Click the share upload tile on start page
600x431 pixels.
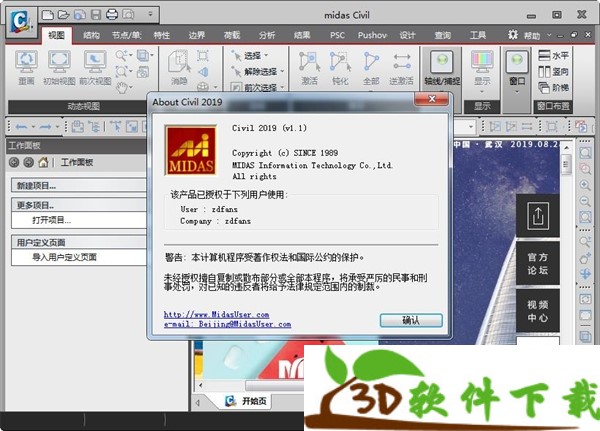click(538, 216)
